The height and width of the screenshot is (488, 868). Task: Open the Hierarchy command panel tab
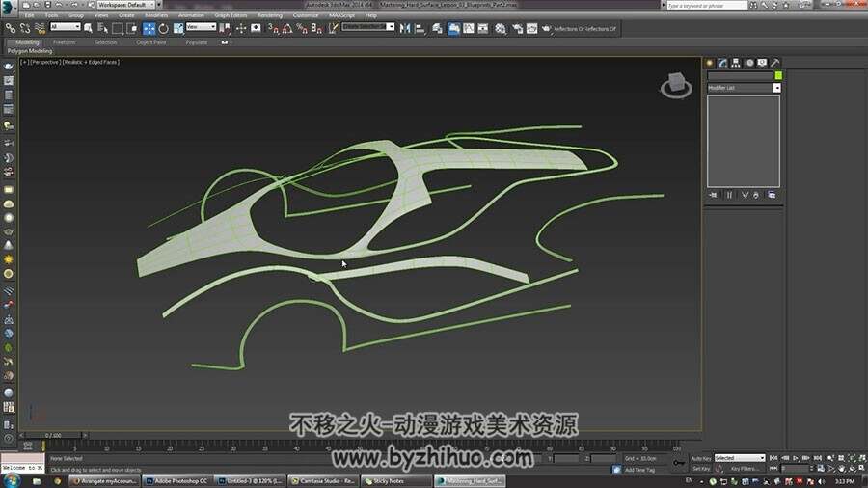click(736, 63)
